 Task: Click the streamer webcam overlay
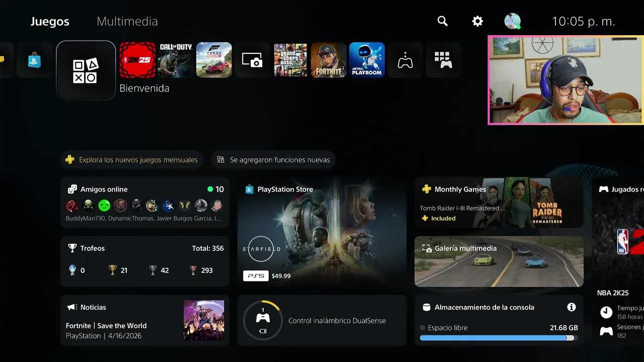coord(566,80)
